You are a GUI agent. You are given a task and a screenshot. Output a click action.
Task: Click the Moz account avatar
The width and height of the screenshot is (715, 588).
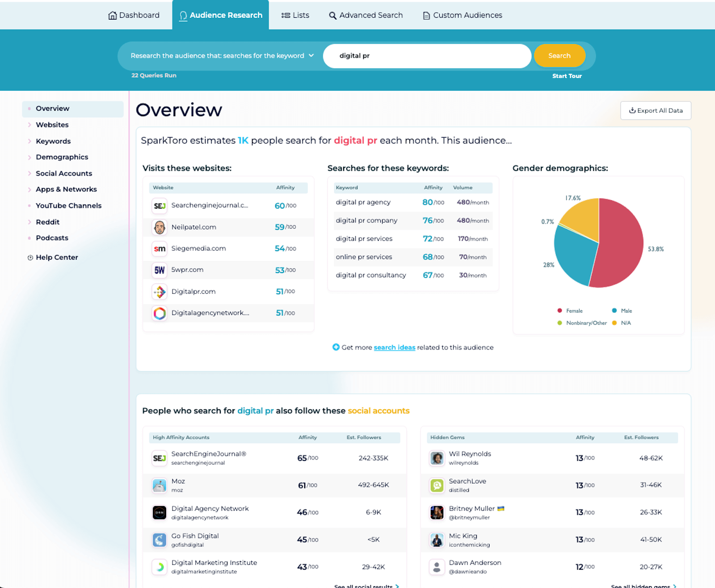click(160, 485)
